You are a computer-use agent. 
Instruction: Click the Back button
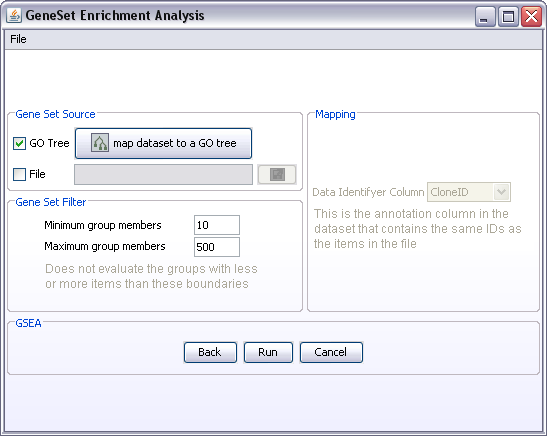(210, 352)
